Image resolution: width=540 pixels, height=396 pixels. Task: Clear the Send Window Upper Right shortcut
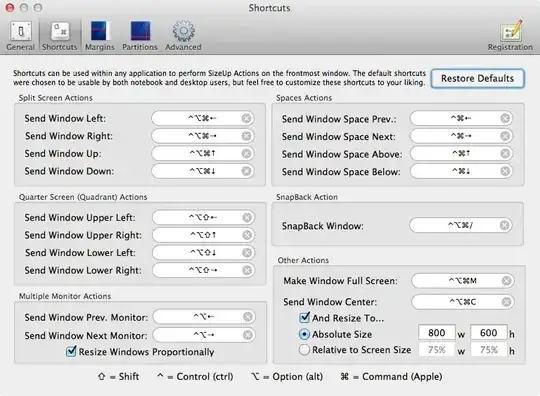pos(247,235)
